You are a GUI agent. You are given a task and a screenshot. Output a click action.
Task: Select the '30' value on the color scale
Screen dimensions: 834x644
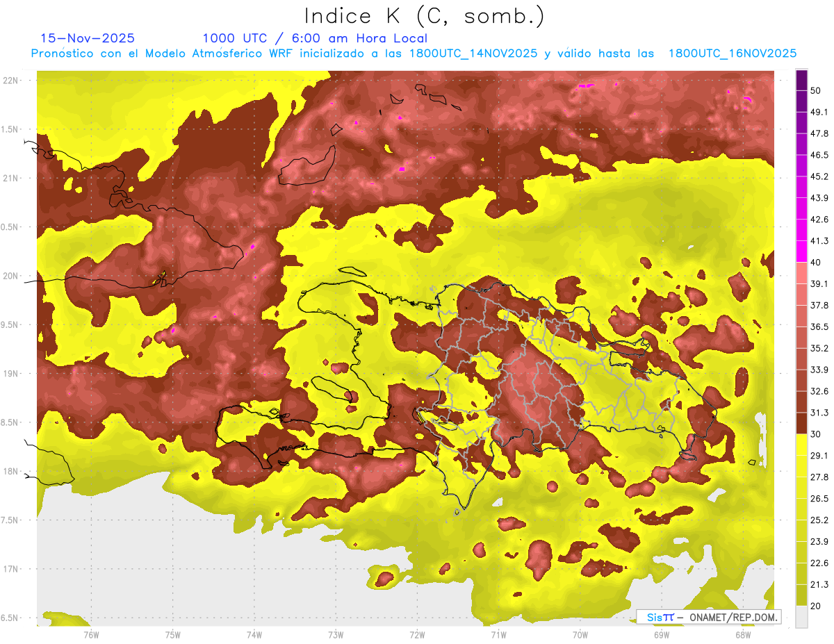coord(816,434)
